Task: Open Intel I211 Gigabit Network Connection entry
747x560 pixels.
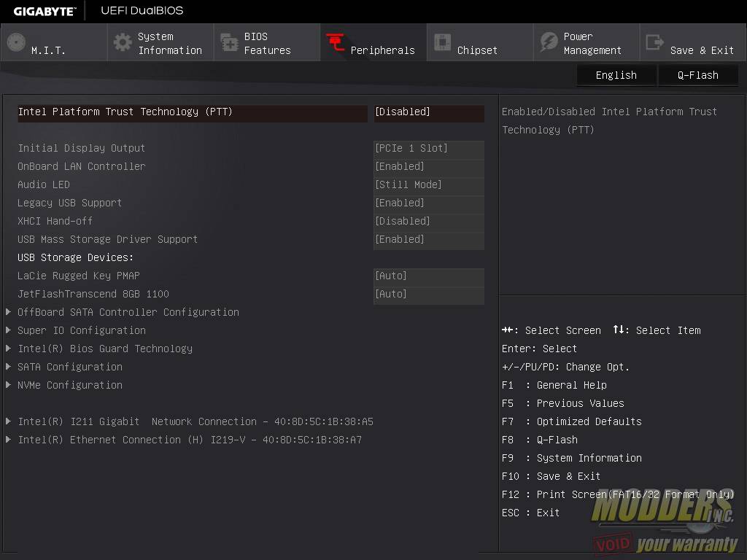Action: 195,421
